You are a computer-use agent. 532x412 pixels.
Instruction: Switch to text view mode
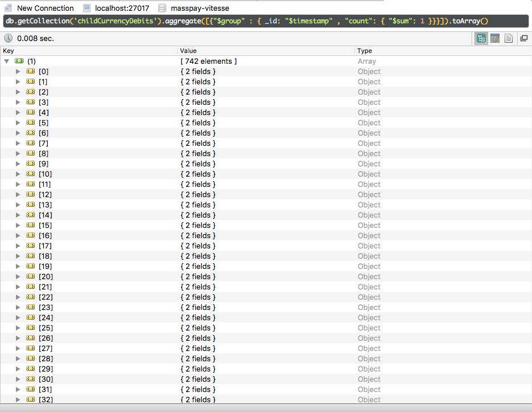(508, 38)
